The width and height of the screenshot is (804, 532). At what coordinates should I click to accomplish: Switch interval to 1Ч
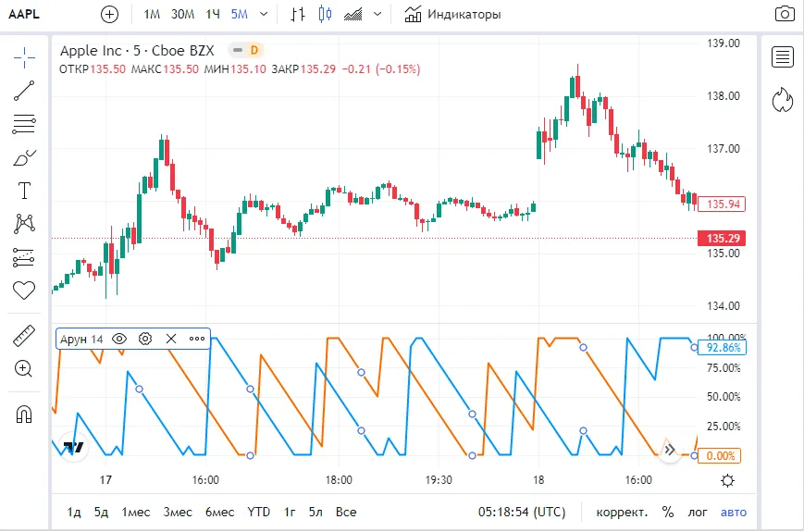214,15
